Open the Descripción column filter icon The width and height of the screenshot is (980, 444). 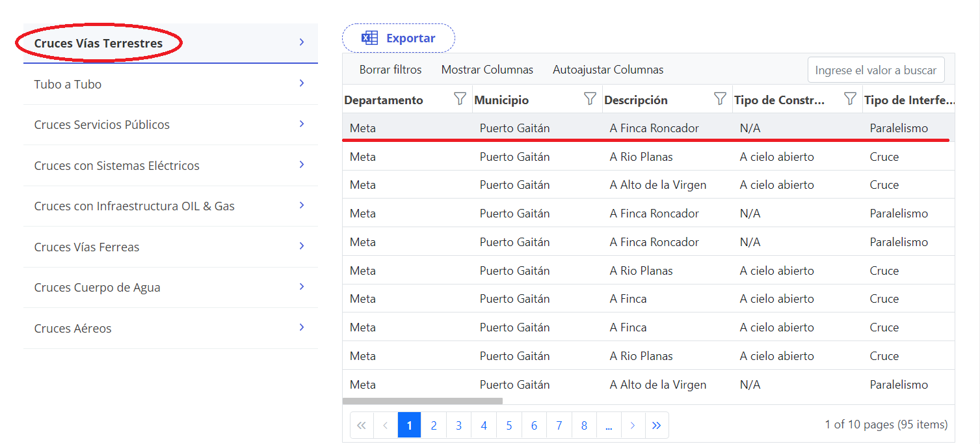[720, 100]
